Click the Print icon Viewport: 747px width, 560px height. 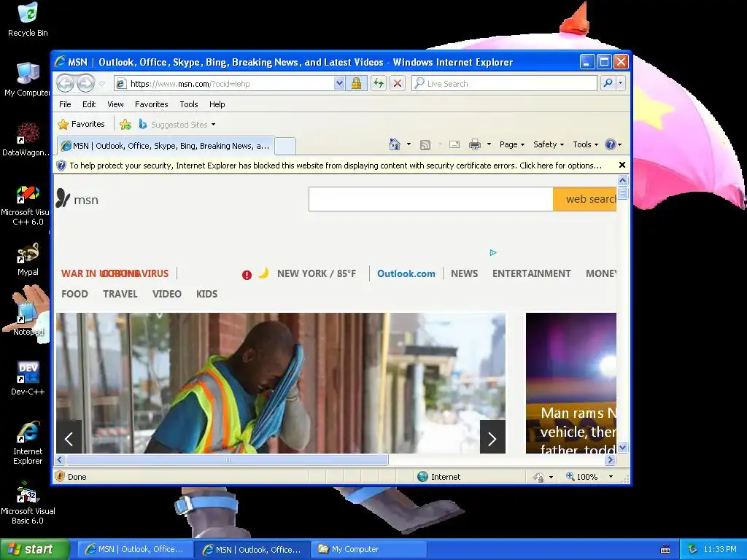point(474,144)
